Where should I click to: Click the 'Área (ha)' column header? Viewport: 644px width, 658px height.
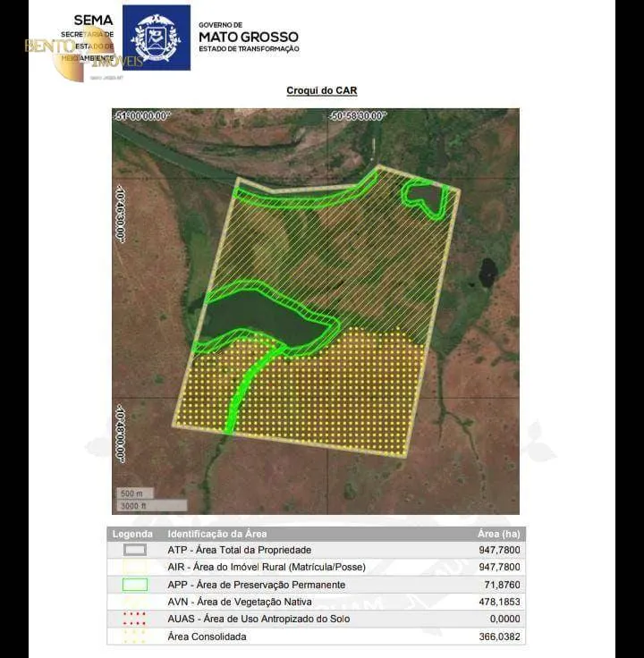pos(499,534)
